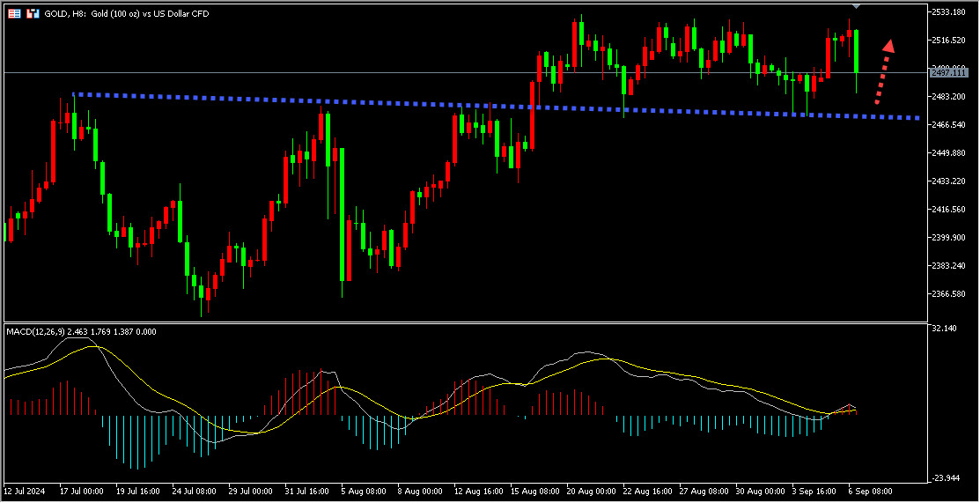Click the MACD scale value -23.944
980x503 pixels.
tap(945, 478)
